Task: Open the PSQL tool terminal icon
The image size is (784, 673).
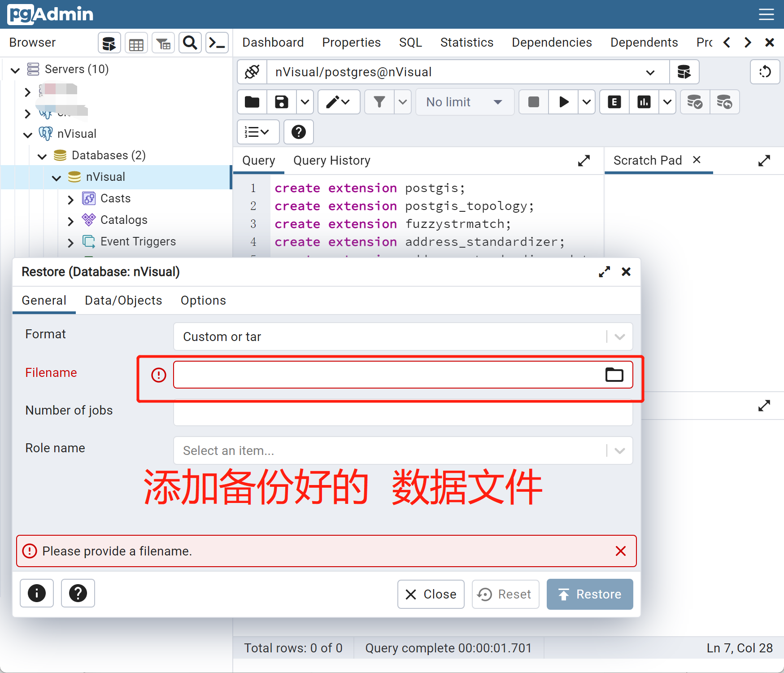Action: (x=217, y=43)
